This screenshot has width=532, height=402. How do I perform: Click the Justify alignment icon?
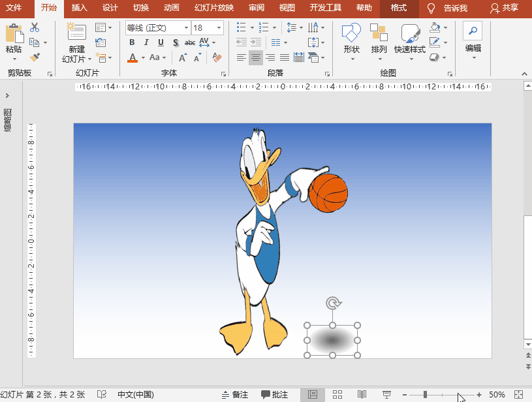coord(285,57)
